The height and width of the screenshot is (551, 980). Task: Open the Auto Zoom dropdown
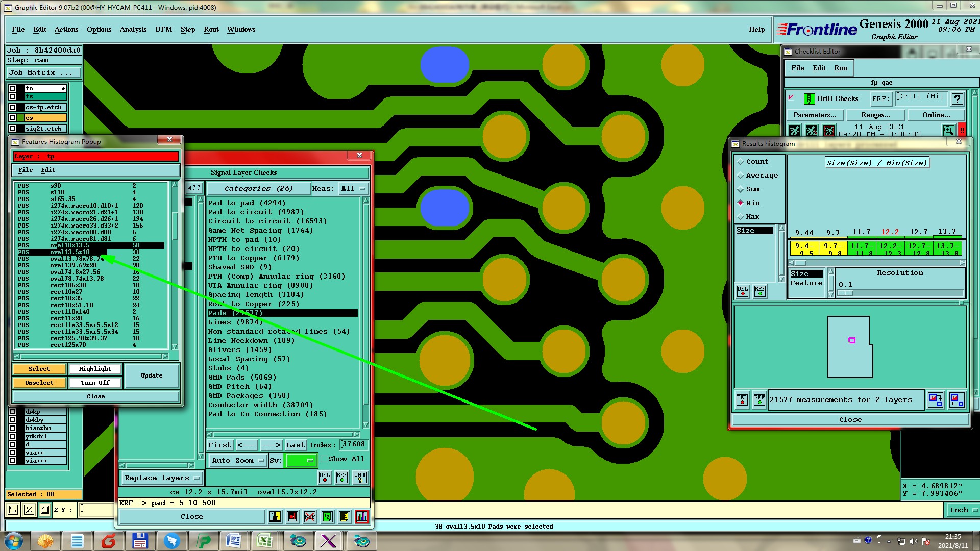(237, 461)
